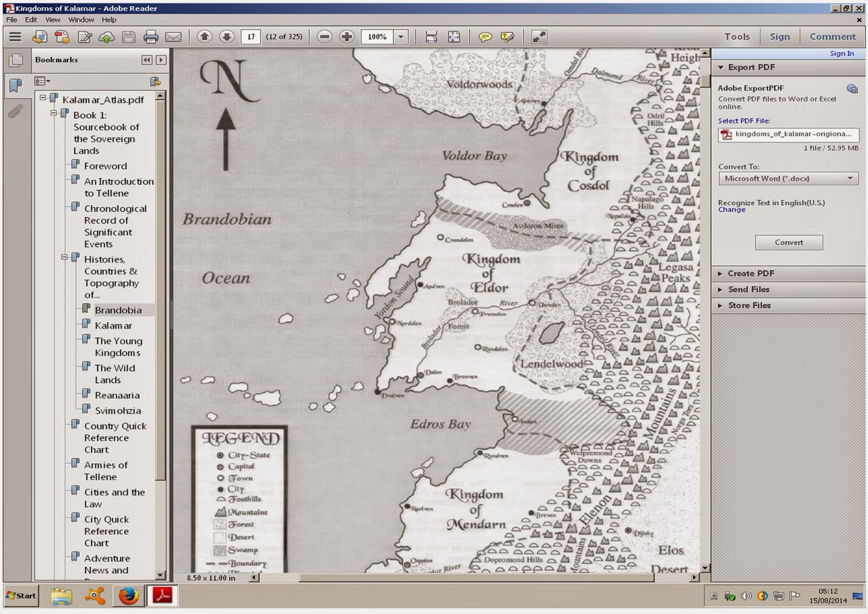Viewport: 868px width, 614px height.
Task: Open the attachments paperclip panel
Action: (16, 111)
